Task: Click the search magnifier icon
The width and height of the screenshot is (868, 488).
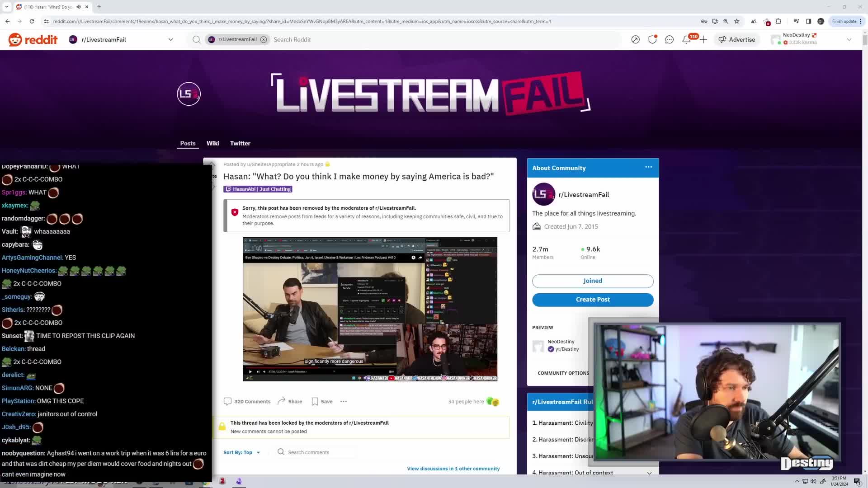Action: click(x=196, y=40)
